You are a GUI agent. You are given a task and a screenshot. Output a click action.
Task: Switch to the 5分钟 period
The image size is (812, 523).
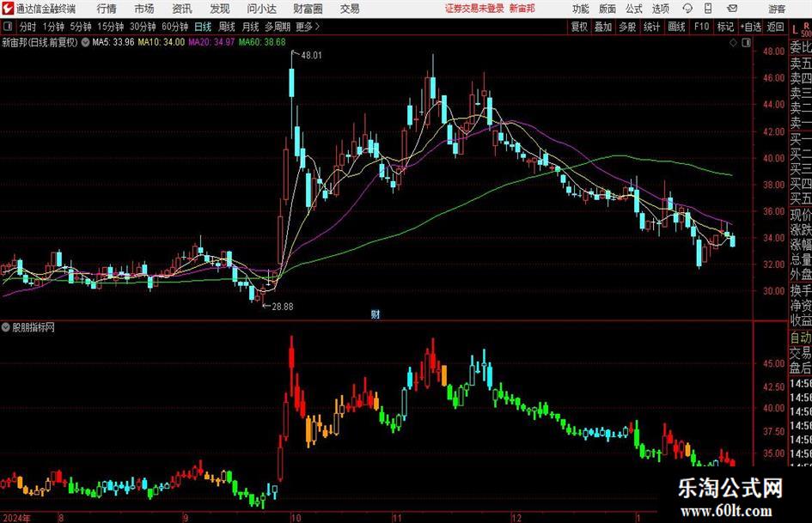click(81, 27)
